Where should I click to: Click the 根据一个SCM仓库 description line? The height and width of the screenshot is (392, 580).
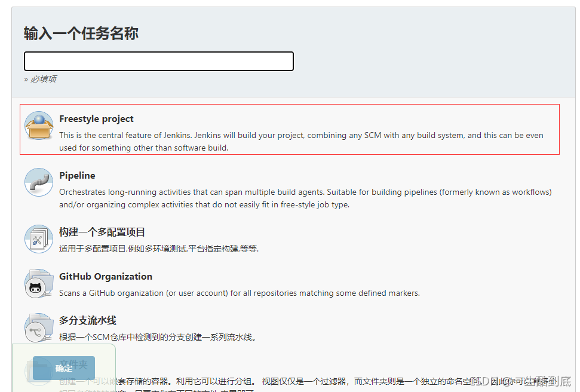point(157,337)
